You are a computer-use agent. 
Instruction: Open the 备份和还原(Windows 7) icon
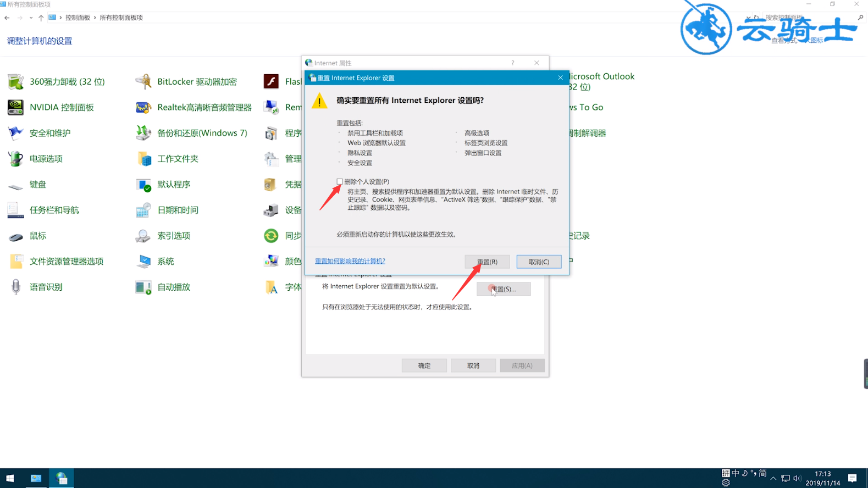pos(143,133)
